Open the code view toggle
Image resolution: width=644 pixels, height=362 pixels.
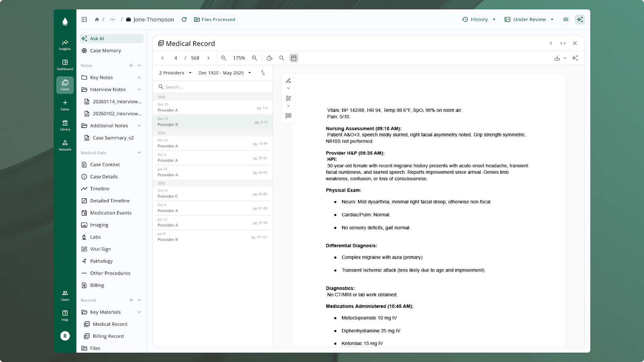coord(563,43)
